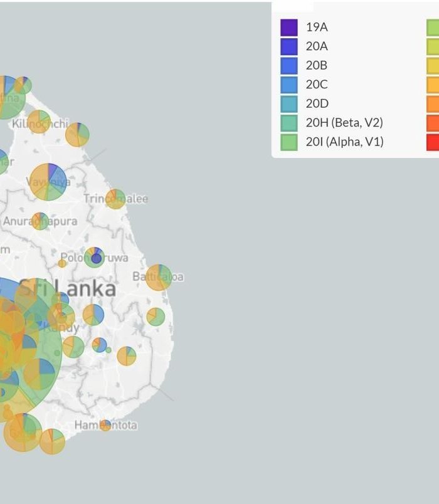Click the 20I (Alpha, V1) legend label
This screenshot has height=504, width=439.
tap(344, 142)
